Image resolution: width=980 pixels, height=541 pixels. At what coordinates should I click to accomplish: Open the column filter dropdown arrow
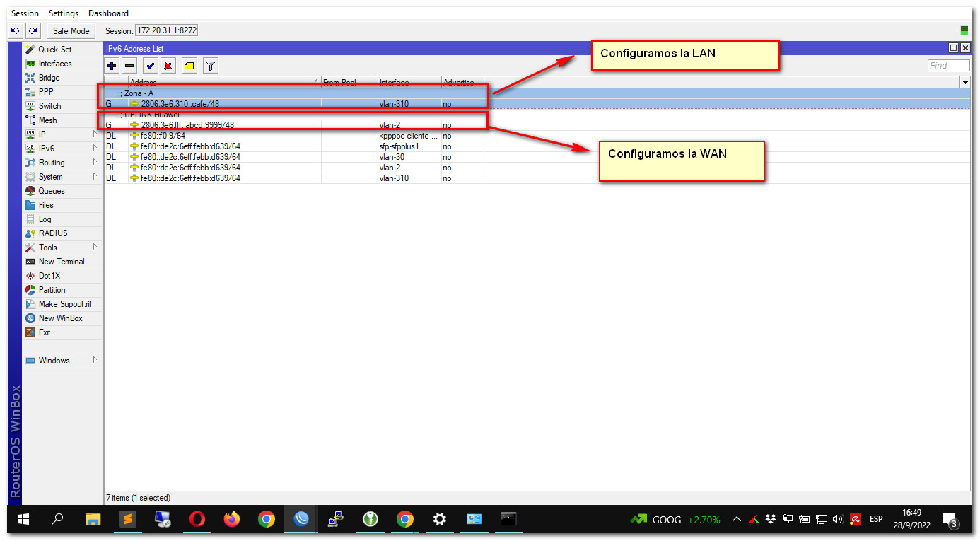965,83
